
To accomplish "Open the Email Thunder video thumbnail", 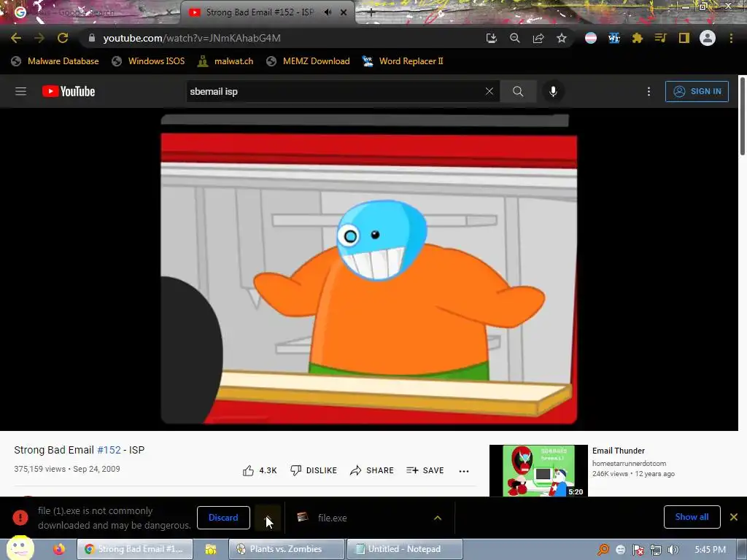I will point(538,470).
